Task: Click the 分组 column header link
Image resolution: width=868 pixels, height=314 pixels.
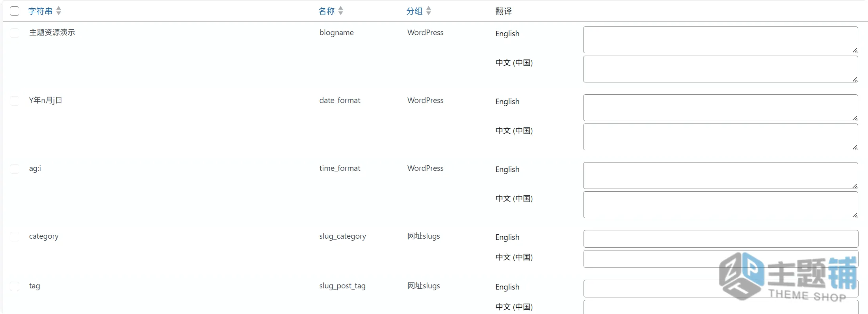Action: coord(414,11)
